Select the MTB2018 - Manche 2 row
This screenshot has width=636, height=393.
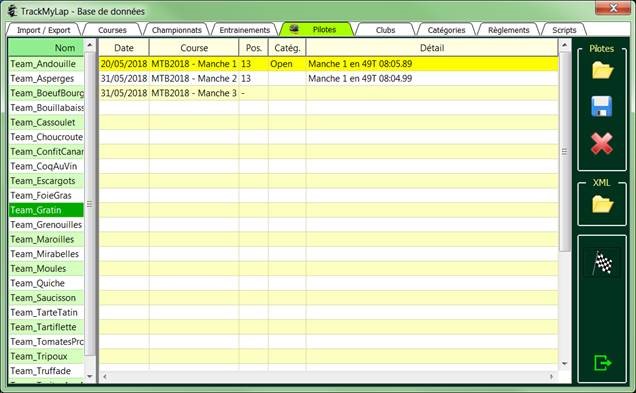pos(329,78)
